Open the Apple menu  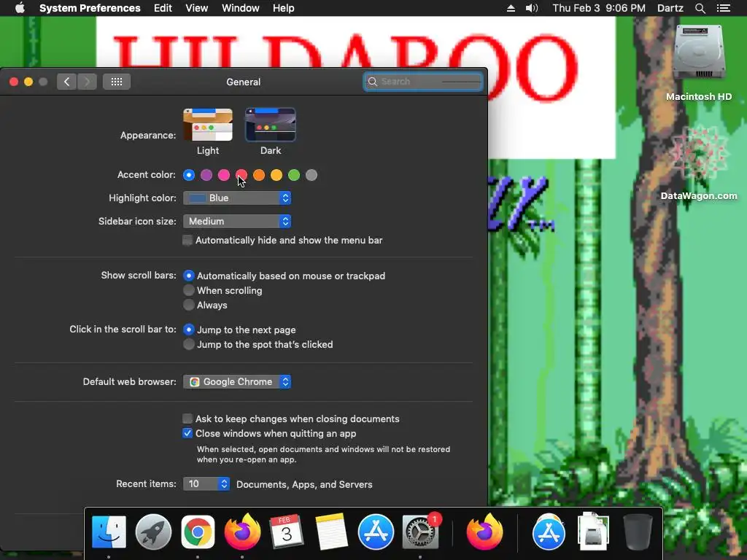click(20, 8)
